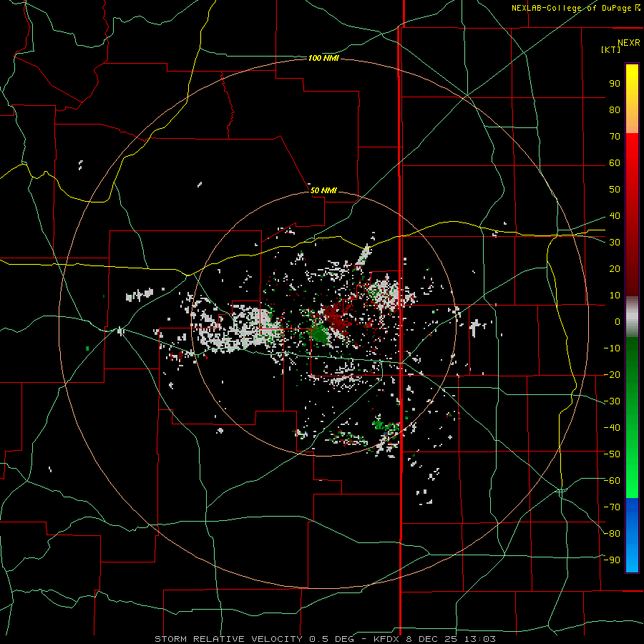Click the blue segment of the color bar
The width and height of the screenshot is (644, 644).
[632, 535]
